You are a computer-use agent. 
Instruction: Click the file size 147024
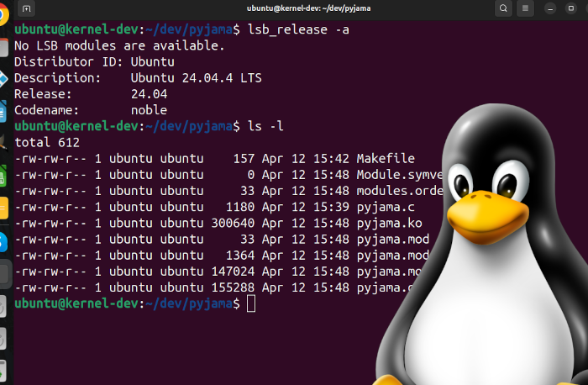pos(233,272)
